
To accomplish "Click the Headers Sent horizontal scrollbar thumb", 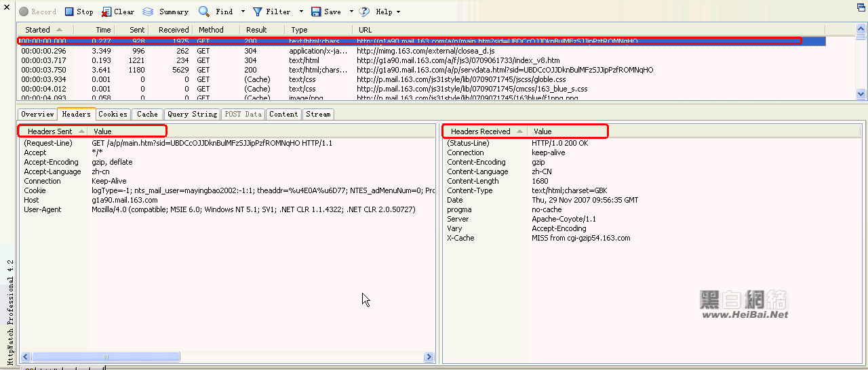I will click(105, 356).
